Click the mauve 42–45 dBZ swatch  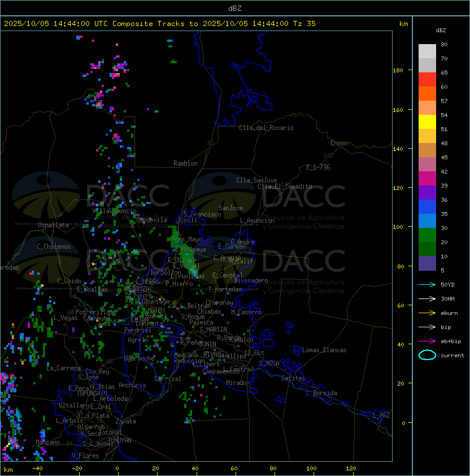[427, 165]
